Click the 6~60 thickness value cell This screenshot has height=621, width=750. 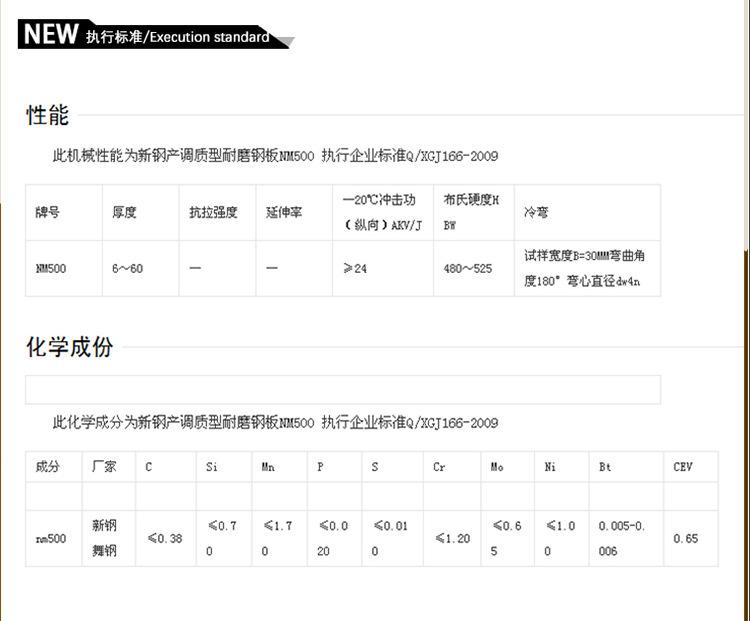coord(141,268)
